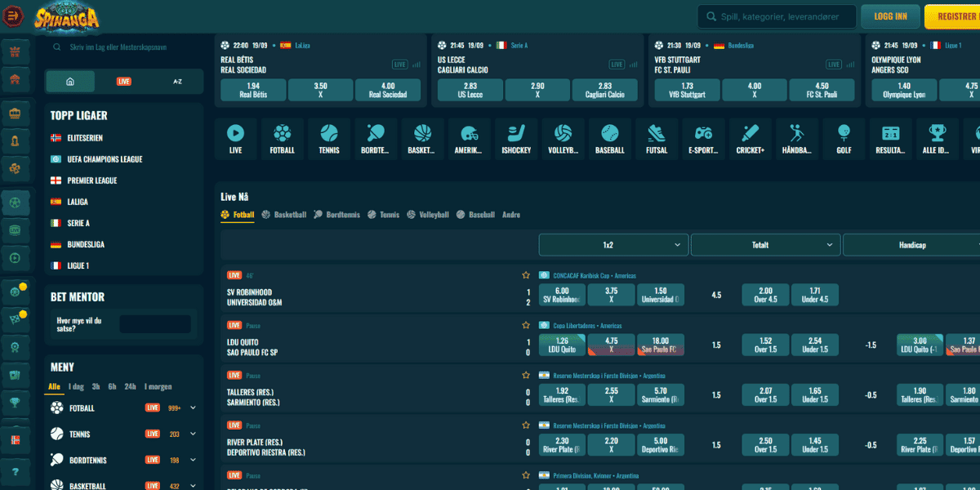Select the Baseball category tile
This screenshot has width=980, height=490.
click(x=610, y=139)
